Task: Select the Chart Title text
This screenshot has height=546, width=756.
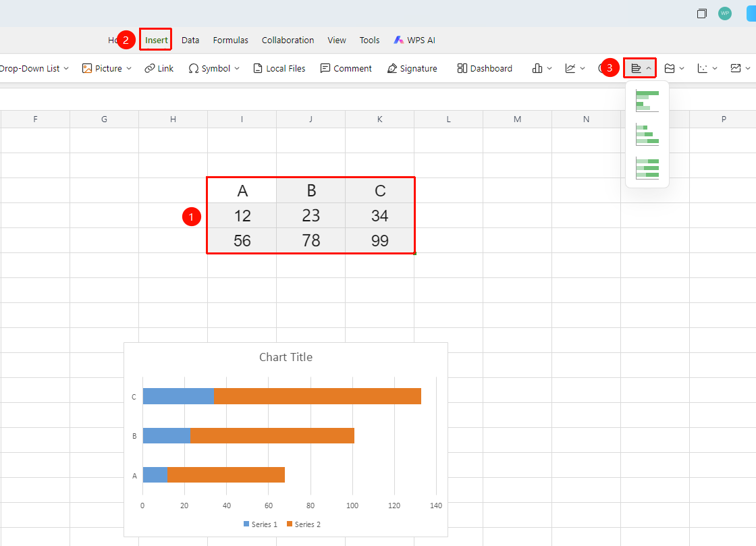Action: [286, 357]
